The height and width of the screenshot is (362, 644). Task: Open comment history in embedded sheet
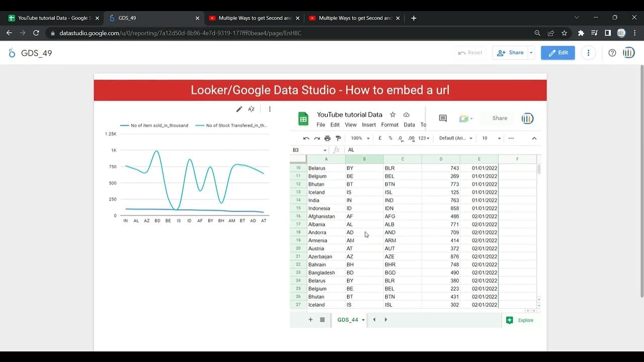(443, 118)
